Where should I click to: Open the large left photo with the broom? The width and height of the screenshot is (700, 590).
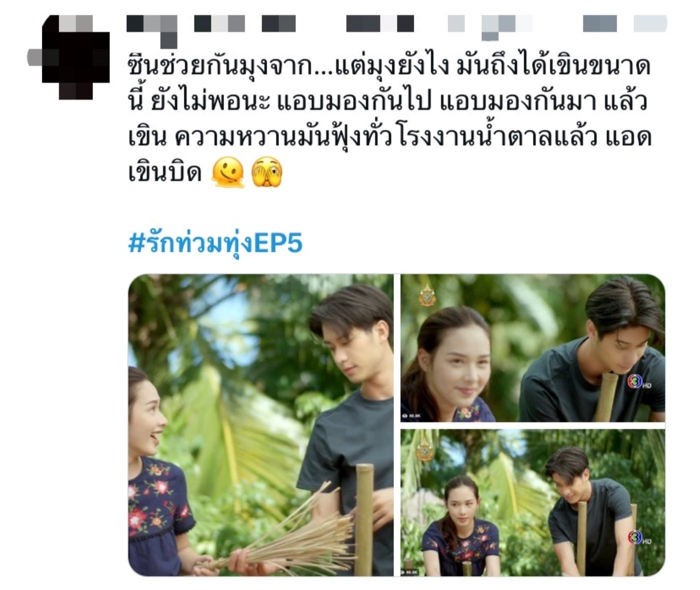coord(261,425)
